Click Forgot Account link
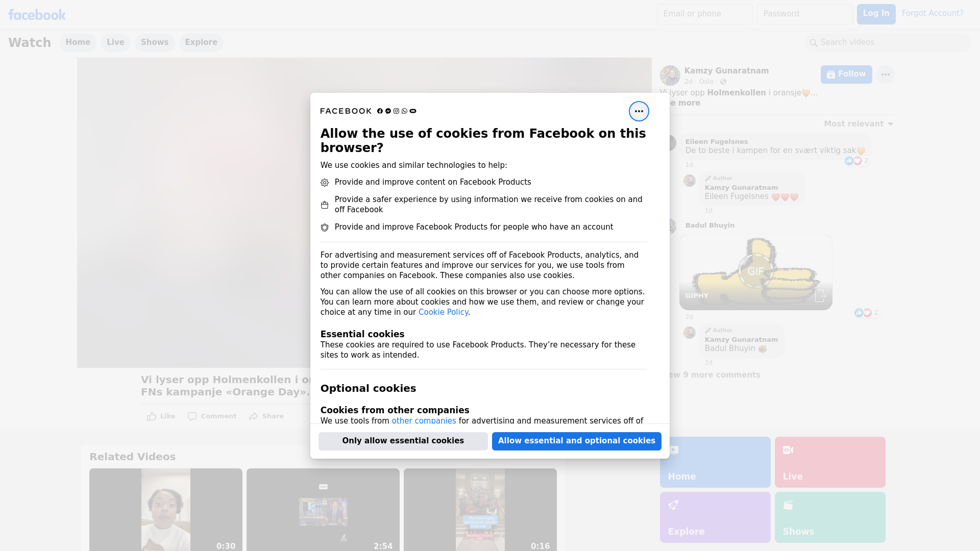 click(x=933, y=13)
